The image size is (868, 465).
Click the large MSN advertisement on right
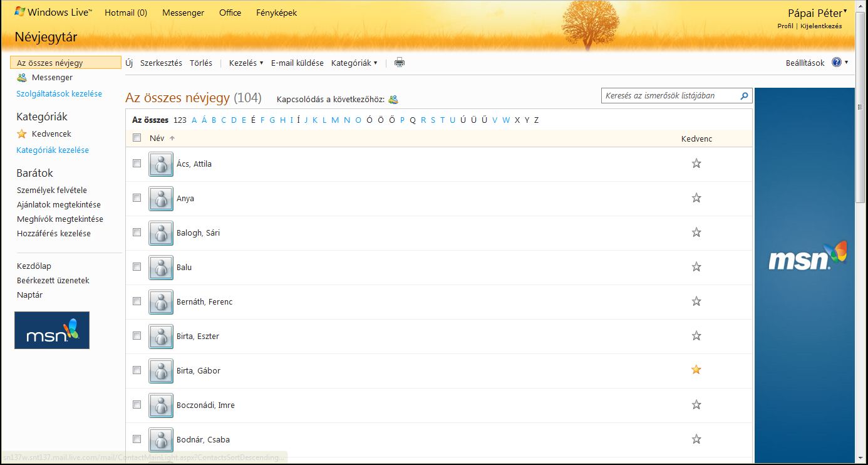click(x=805, y=275)
